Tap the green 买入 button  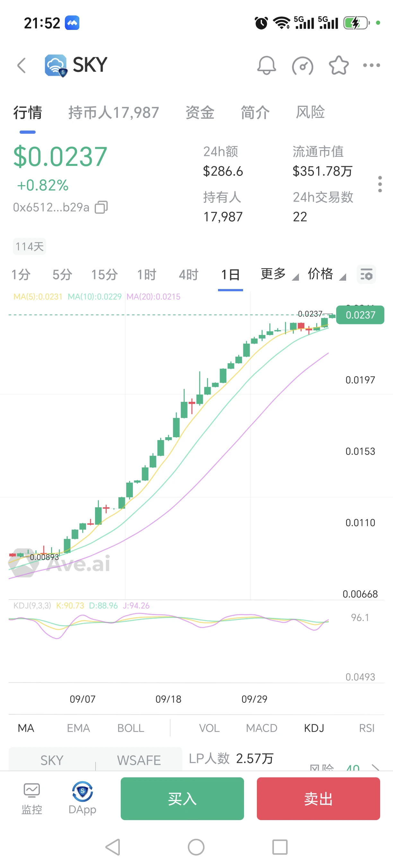182,799
